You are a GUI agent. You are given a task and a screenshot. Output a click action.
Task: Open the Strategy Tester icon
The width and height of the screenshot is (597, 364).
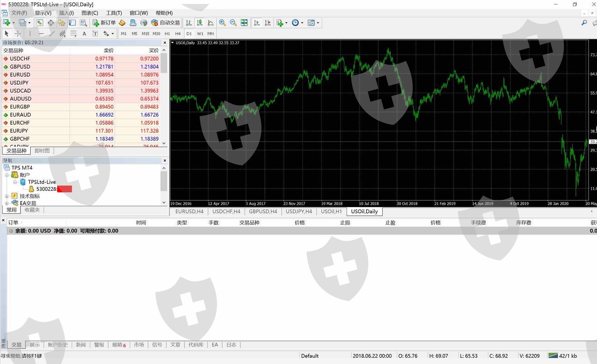click(x=83, y=23)
